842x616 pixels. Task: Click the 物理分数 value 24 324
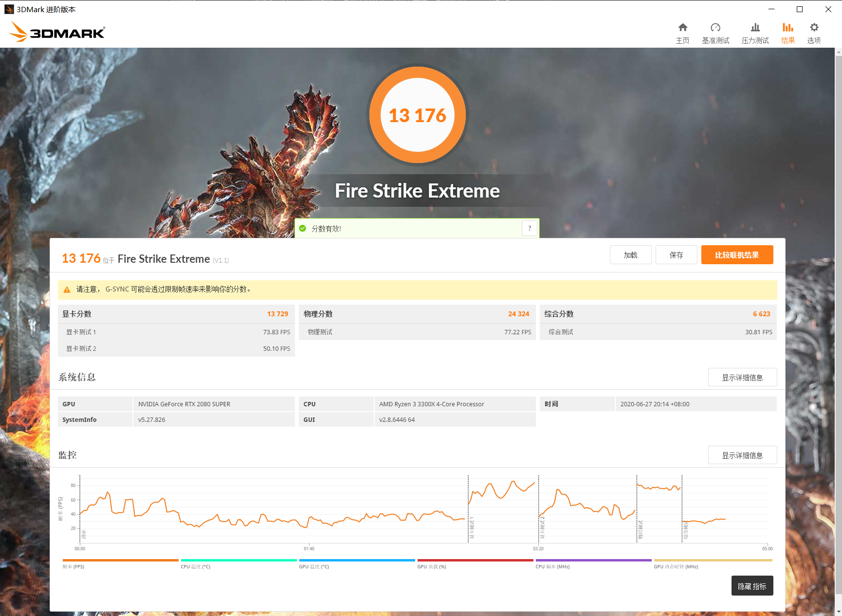point(518,314)
